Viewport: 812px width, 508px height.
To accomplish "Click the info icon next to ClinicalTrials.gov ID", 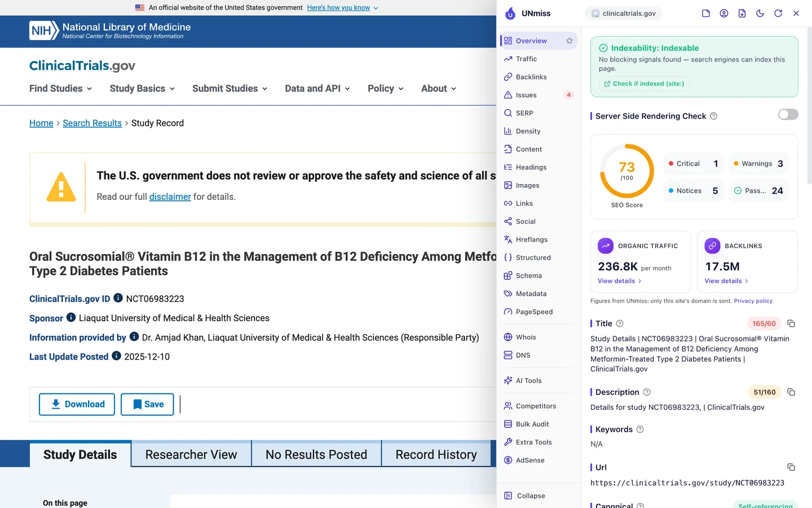I will 118,297.
